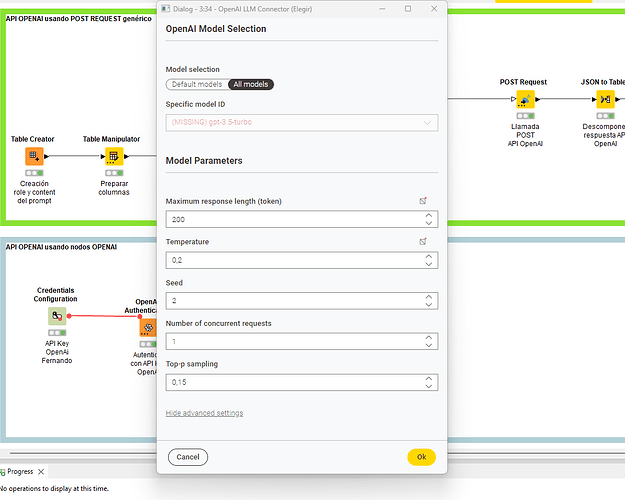
Task: Click 'Llamada POST API OpenAI' node label
Action: coord(525,135)
